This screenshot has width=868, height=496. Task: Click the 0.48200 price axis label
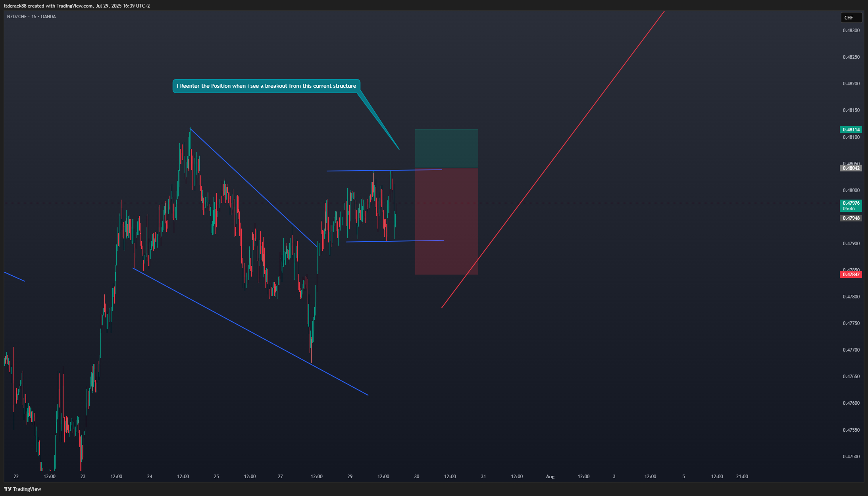pos(851,84)
